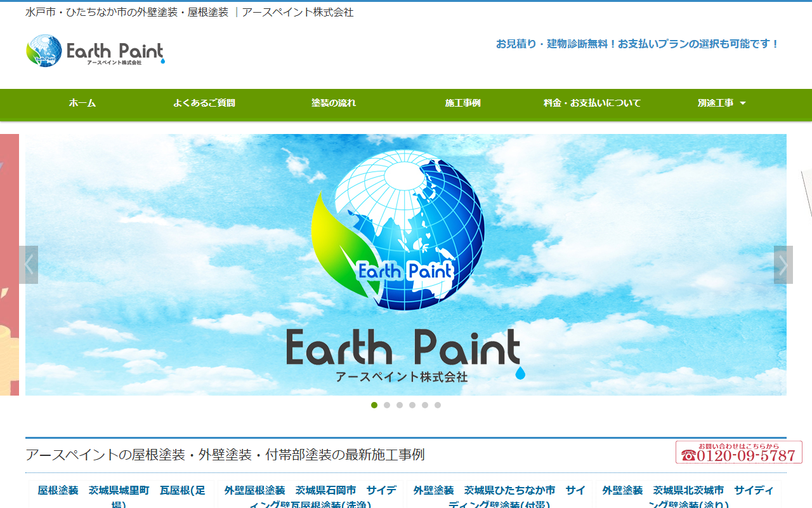Viewport: 812px width, 508px height.
Task: Click お見積り・建物診断無料 tagline text
Action: (637, 44)
